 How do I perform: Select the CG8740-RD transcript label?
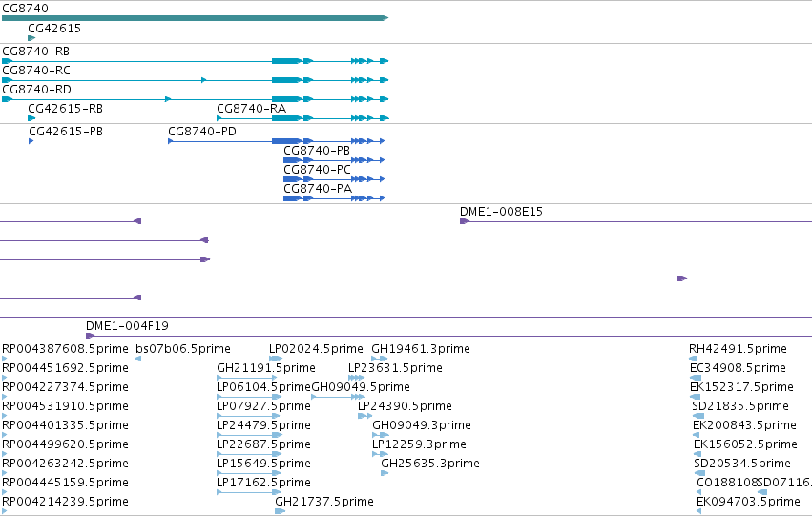click(x=37, y=90)
